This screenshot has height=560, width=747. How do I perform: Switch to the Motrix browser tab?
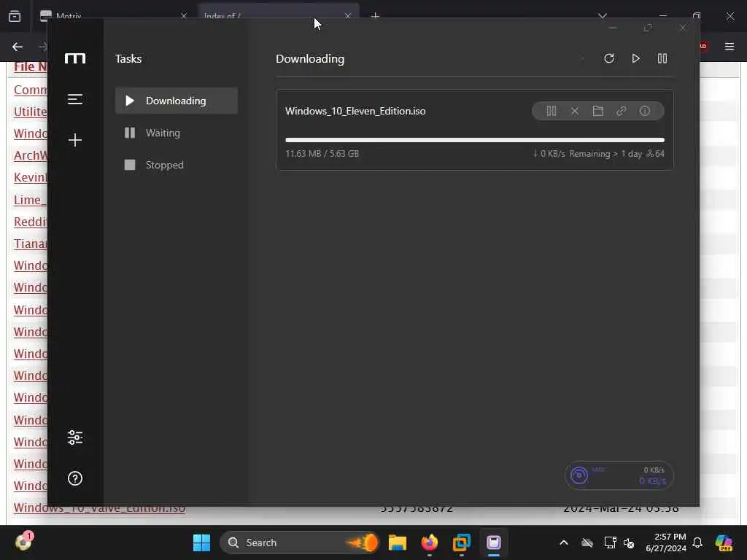pos(115,16)
